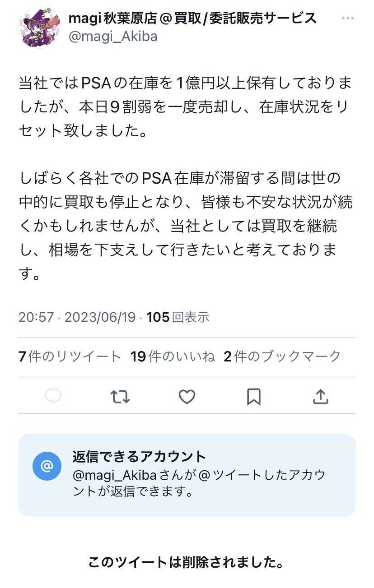Open the magi witch profile avatar
This screenshot has width=374, height=588.
tap(39, 27)
